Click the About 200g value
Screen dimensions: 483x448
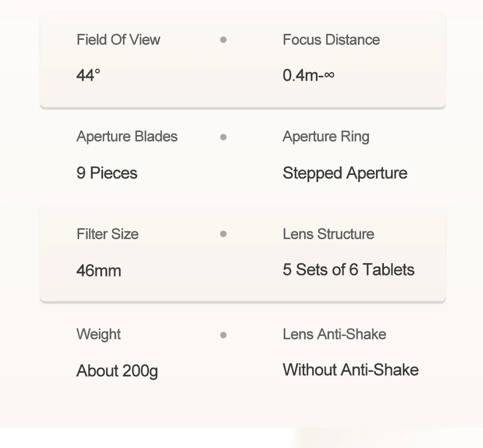point(117,371)
